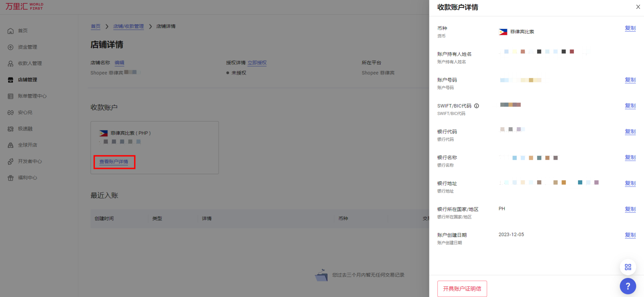
Task: Click the 全球开店 sidebar icon
Action: tap(11, 145)
